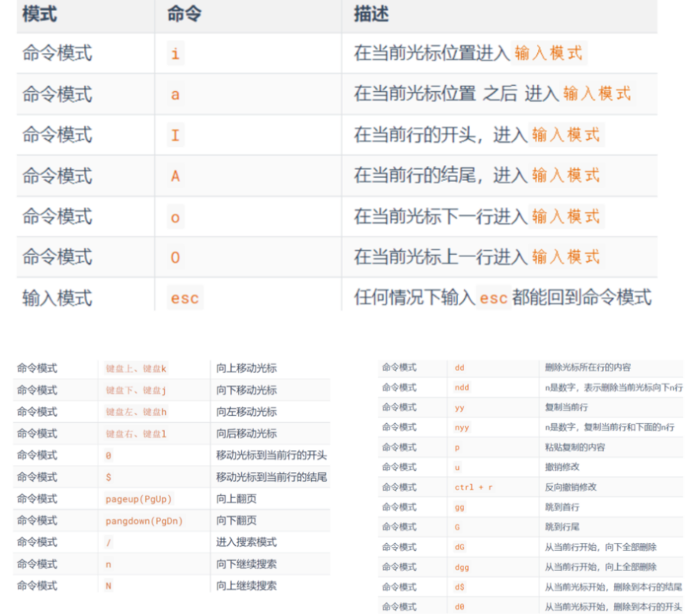Click the '命令' column header
699x616 pixels.
pyautogui.click(x=185, y=13)
